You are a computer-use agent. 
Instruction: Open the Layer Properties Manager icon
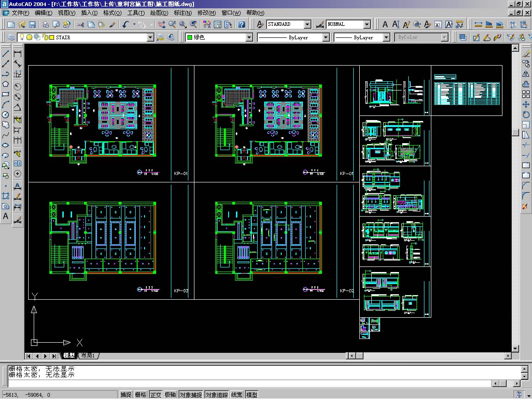coord(11,37)
